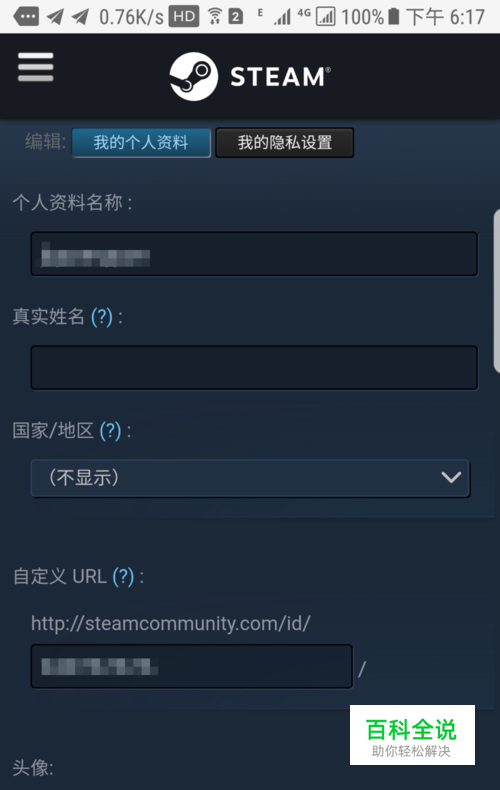Screen dimensions: 500x790
Task: Switch to 我的个人资料 tab
Action: tap(141, 143)
